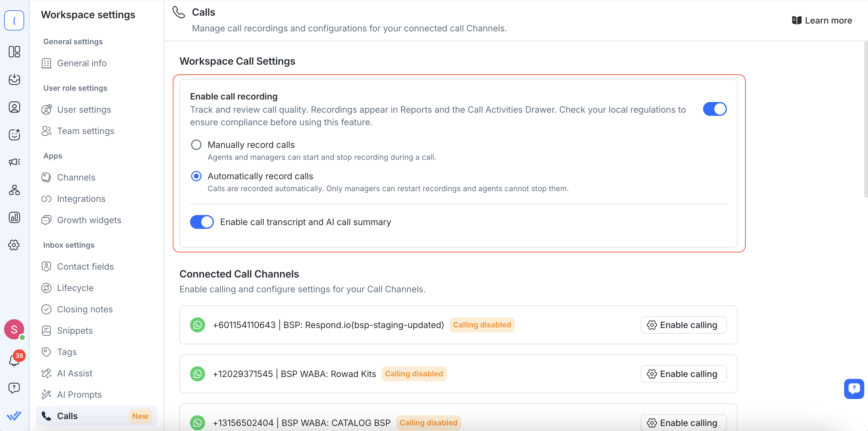Open the dashboard icon in left rail

pos(14,51)
